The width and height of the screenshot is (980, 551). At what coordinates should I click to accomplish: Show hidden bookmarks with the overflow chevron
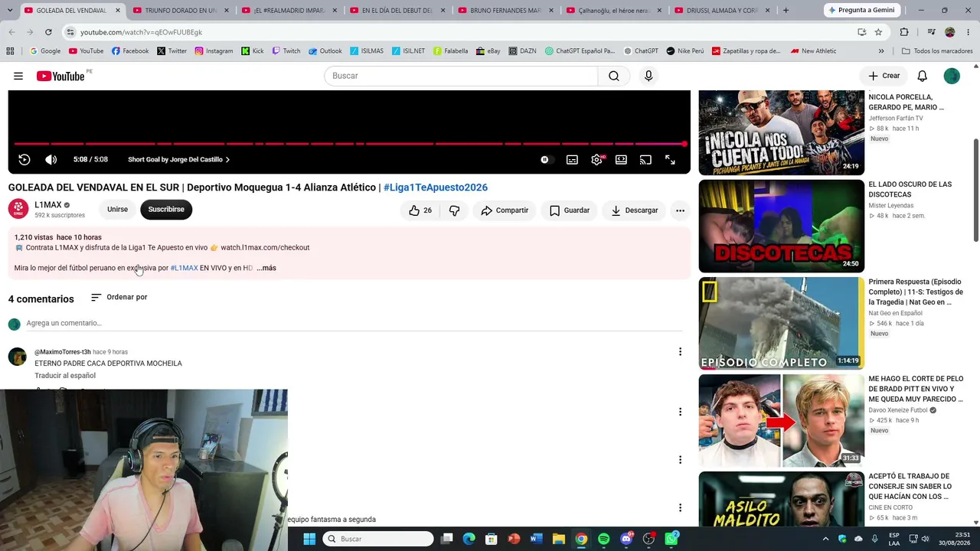pos(881,51)
